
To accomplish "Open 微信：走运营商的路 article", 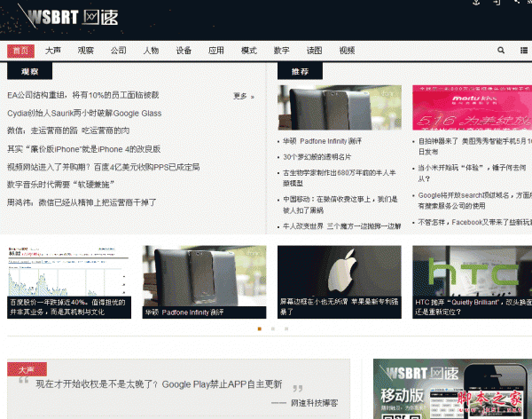I will click(x=68, y=130).
